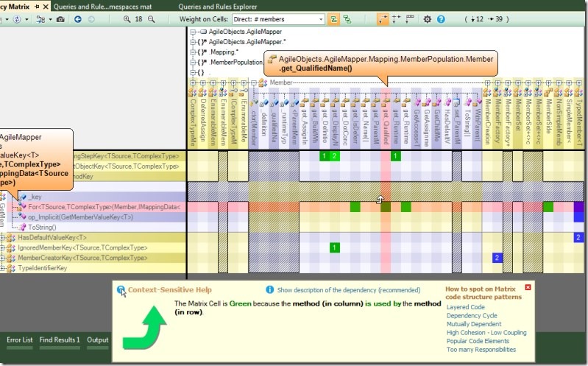Select the get_Qualified column header

[386, 119]
